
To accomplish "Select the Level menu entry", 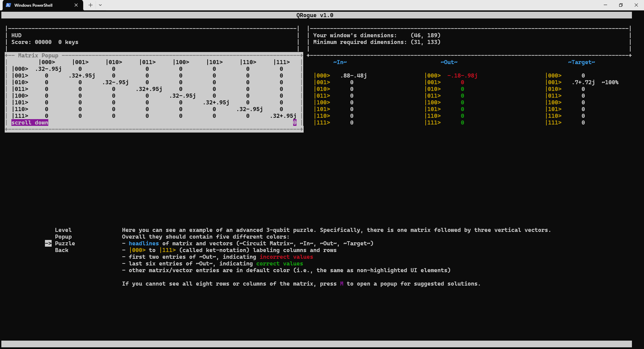I will 63,230.
